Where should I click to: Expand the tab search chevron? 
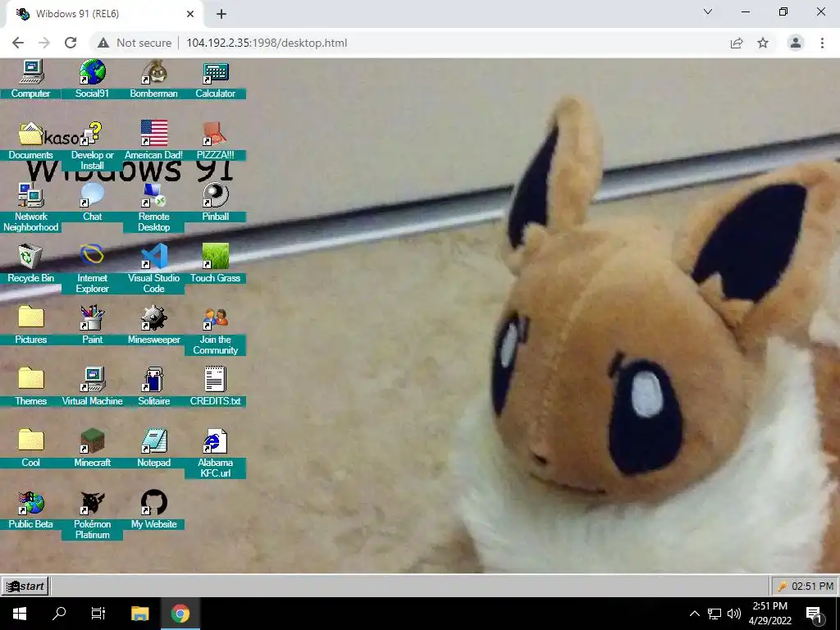point(708,11)
